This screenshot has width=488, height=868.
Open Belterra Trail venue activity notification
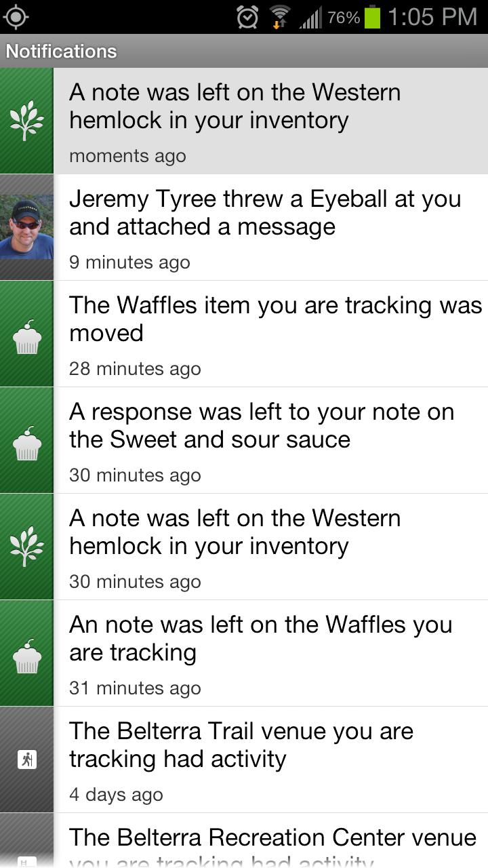pyautogui.click(x=271, y=759)
